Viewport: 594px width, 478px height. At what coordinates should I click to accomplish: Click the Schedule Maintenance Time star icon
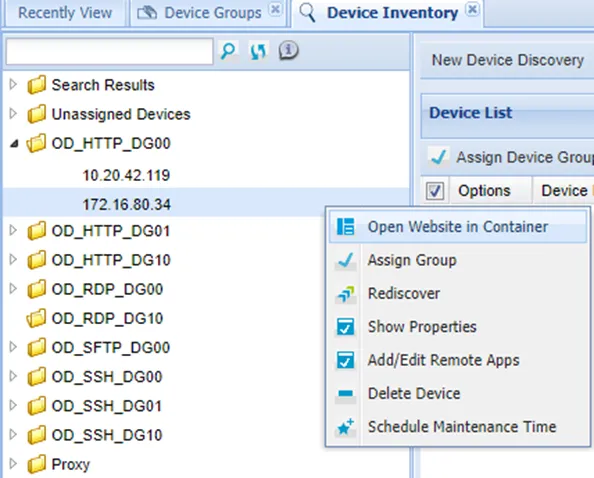[x=345, y=427]
